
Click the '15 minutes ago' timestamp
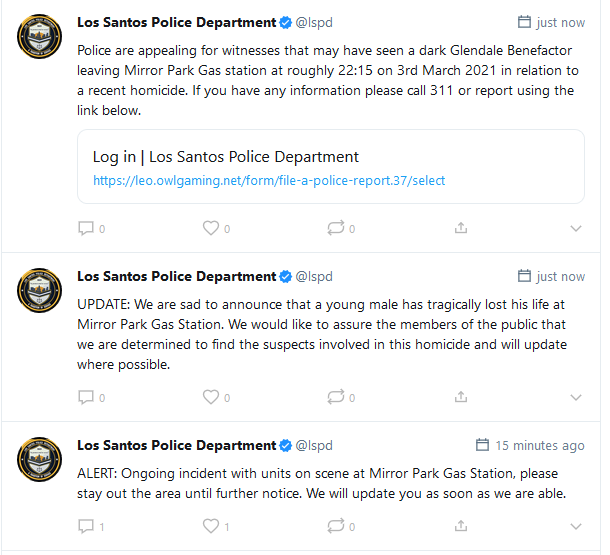click(x=539, y=445)
